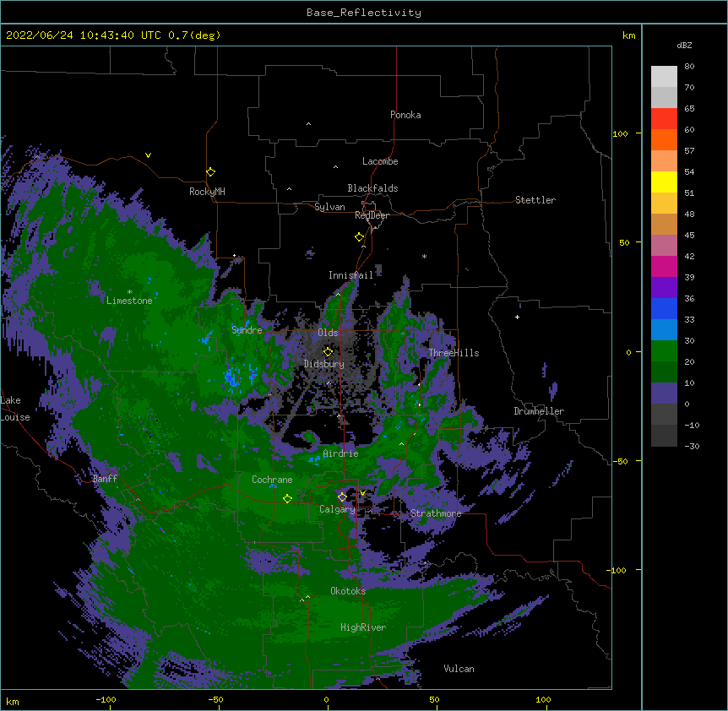The width and height of the screenshot is (728, 711).
Task: Select the yellow radar-site diamond between Olds and Didsbury
Action: tap(328, 352)
